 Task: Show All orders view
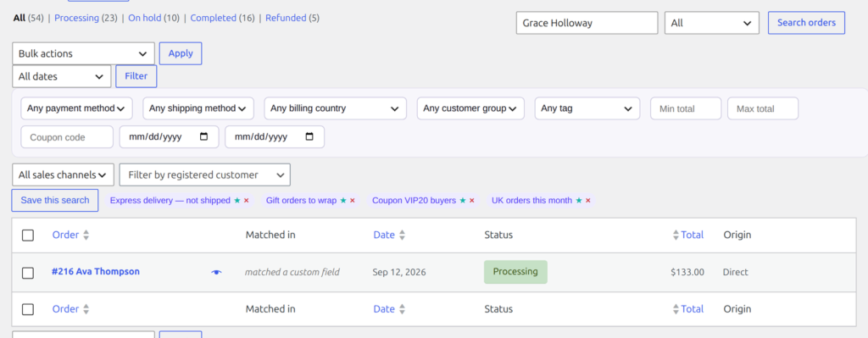pyautogui.click(x=19, y=18)
